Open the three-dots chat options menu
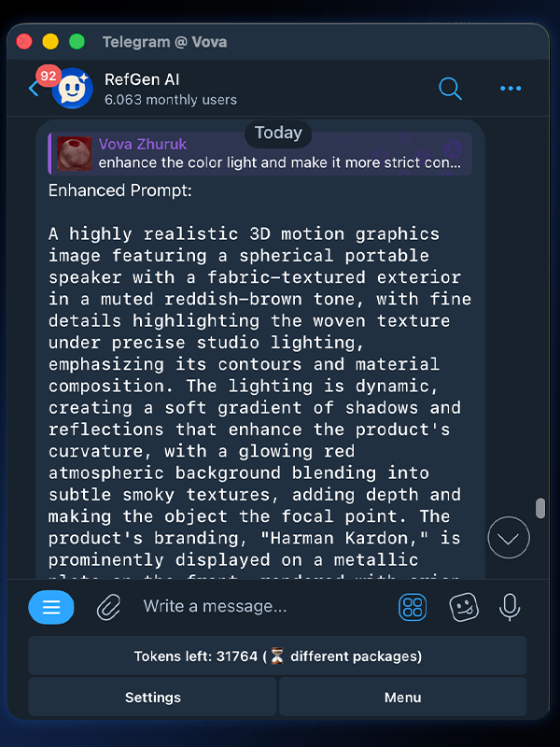This screenshot has width=560, height=747. point(511,89)
